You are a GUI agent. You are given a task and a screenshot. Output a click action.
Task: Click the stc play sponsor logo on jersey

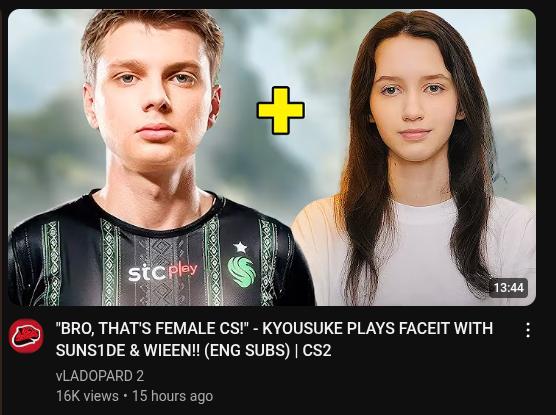pos(163,272)
